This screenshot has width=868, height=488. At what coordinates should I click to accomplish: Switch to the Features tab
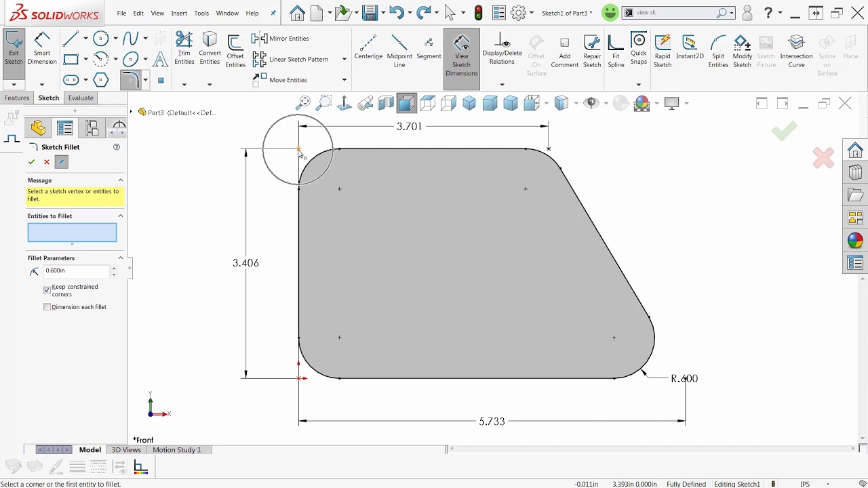point(17,98)
